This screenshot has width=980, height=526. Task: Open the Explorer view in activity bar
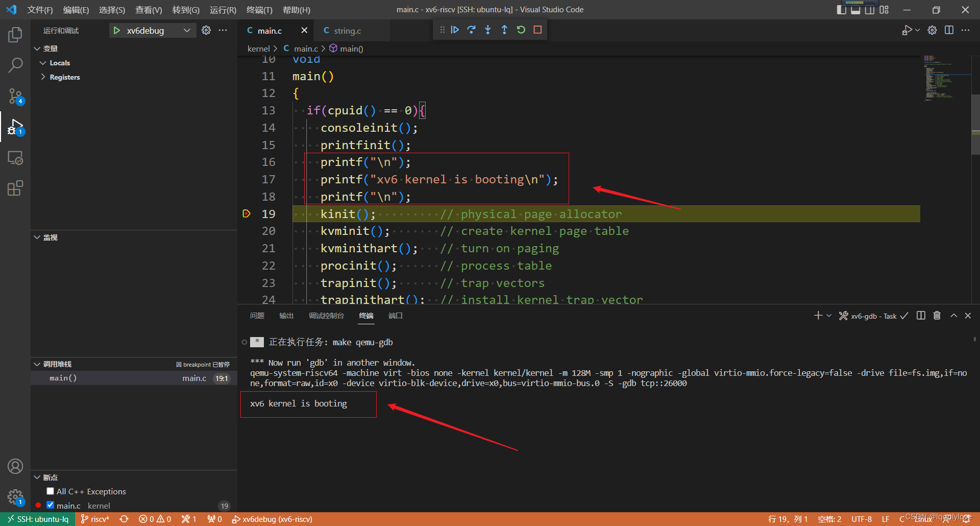[x=15, y=35]
